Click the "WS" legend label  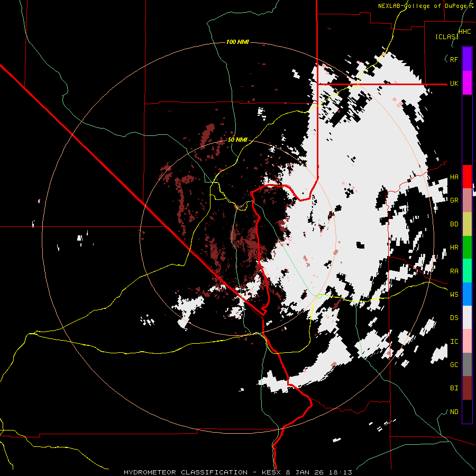click(x=454, y=295)
